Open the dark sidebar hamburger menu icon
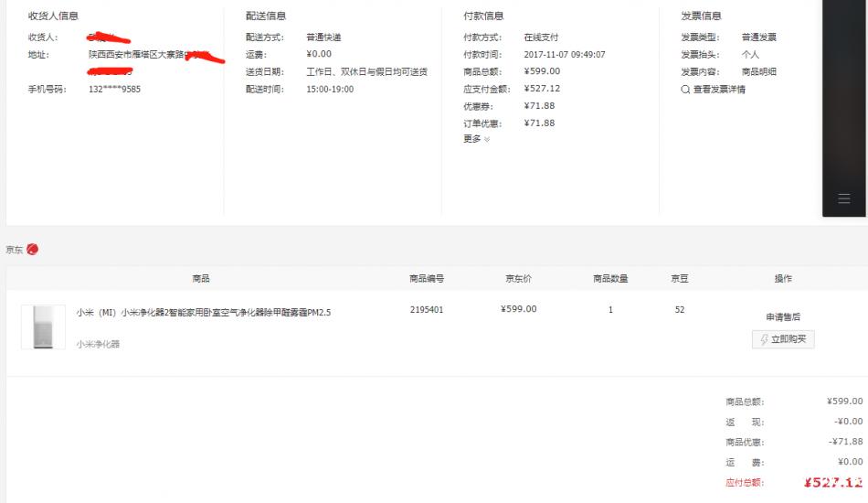 [843, 198]
